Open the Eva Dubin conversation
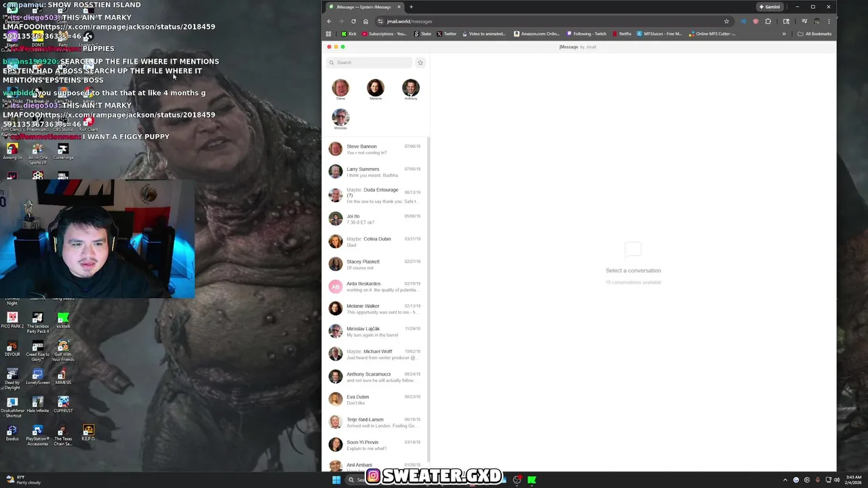The width and height of the screenshot is (868, 488). tap(375, 399)
